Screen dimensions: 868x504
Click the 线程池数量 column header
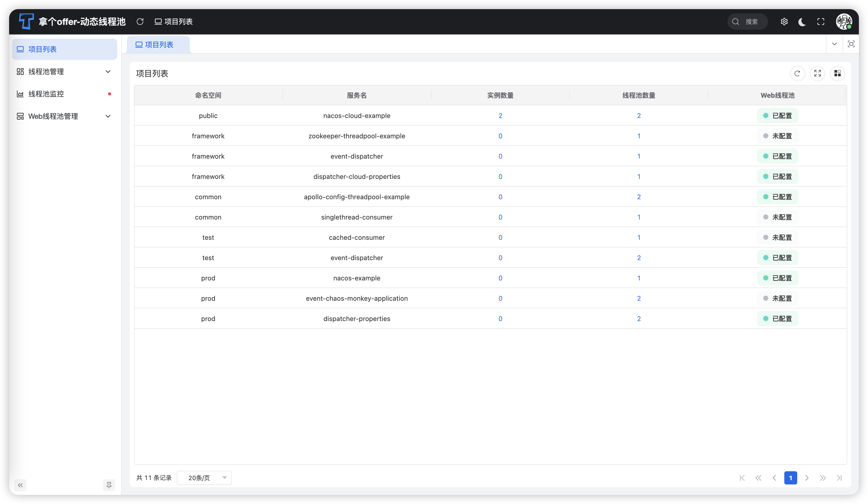[x=639, y=95]
